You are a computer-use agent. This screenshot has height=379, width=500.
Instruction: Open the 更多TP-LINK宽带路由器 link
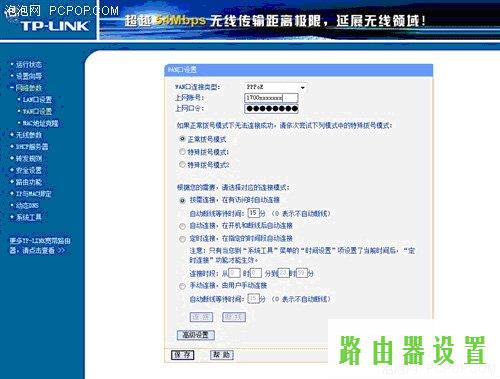(x=40, y=246)
